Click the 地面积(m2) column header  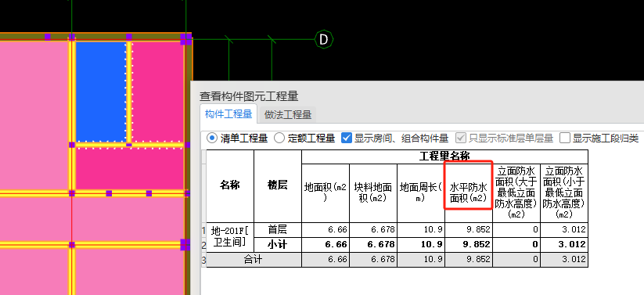(326, 193)
